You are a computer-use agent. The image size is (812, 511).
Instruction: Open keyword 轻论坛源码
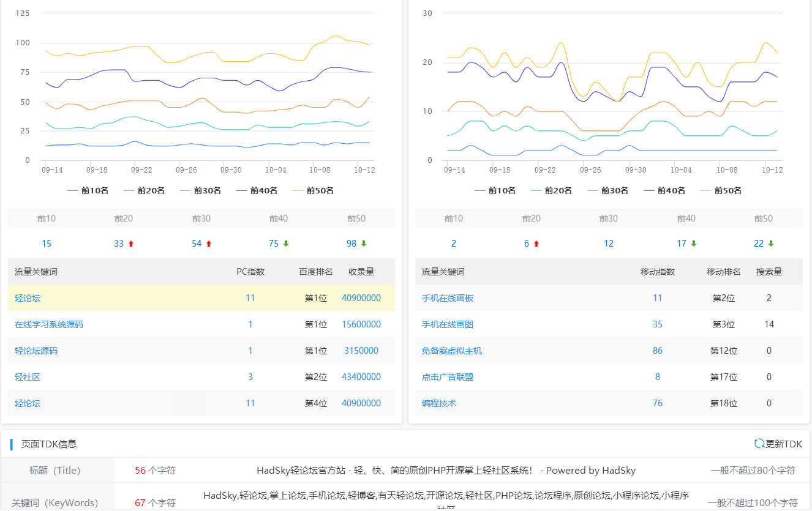click(36, 351)
